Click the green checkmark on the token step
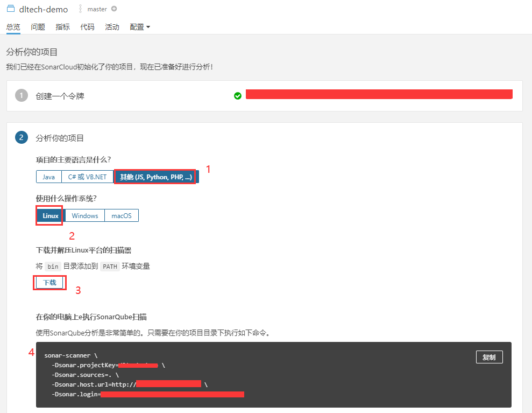532x413 pixels. [x=237, y=95]
